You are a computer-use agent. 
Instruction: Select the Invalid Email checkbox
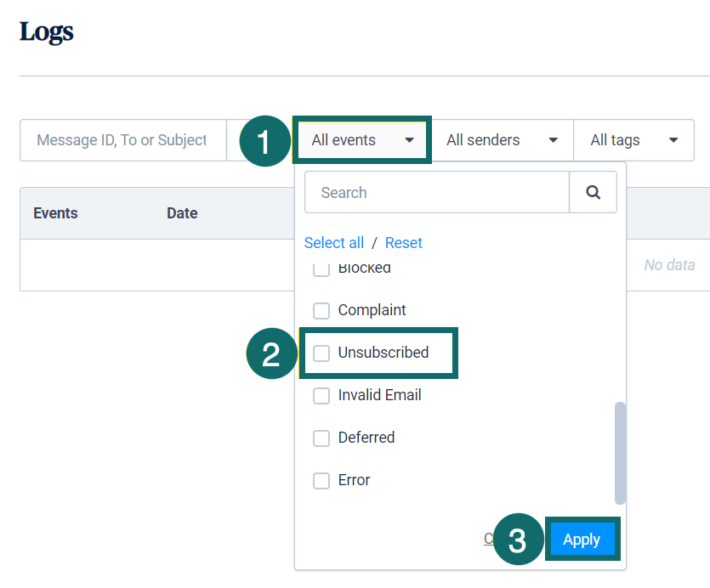click(x=321, y=395)
